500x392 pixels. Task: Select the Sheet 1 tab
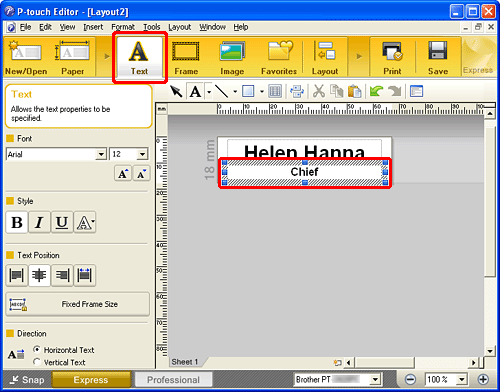point(185,362)
